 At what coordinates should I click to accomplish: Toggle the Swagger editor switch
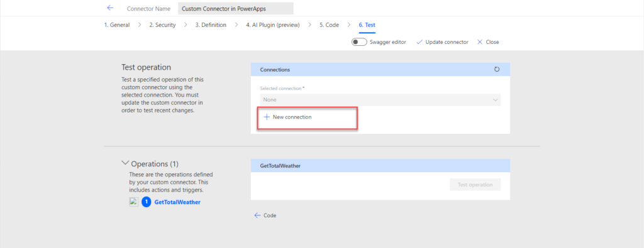359,42
